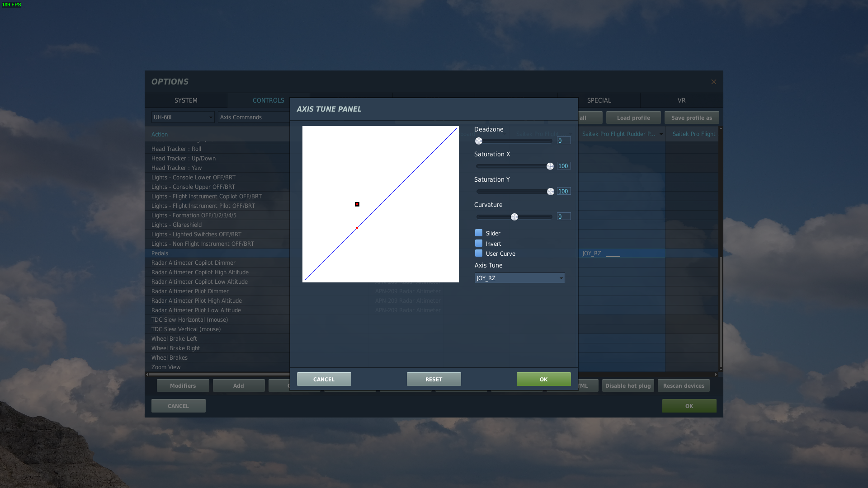This screenshot has width=868, height=488.
Task: Open the UH-60L aircraft dropdown
Action: (x=183, y=117)
